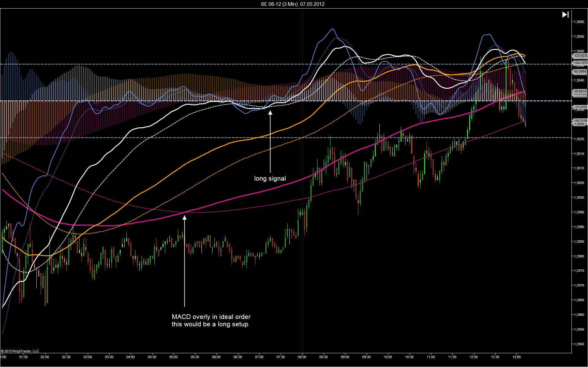Click the 103,1379 indicator value marker

(x=580, y=63)
